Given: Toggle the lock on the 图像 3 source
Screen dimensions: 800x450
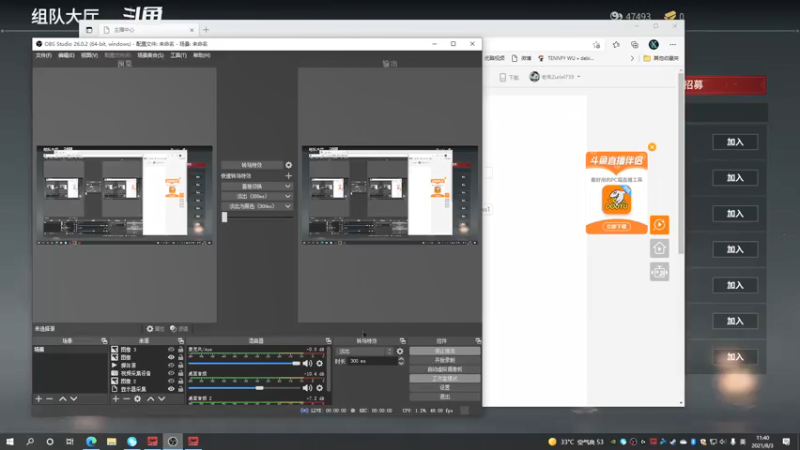Looking at the screenshot, I should (180, 349).
